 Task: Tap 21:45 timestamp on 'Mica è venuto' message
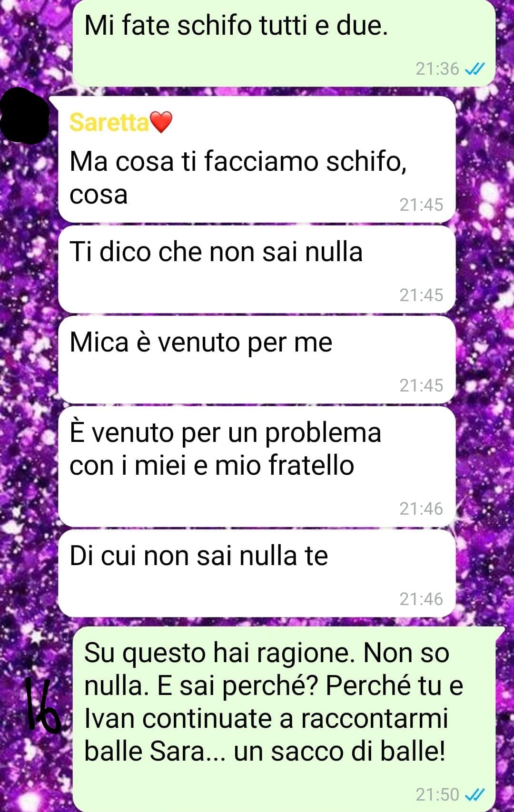(421, 386)
